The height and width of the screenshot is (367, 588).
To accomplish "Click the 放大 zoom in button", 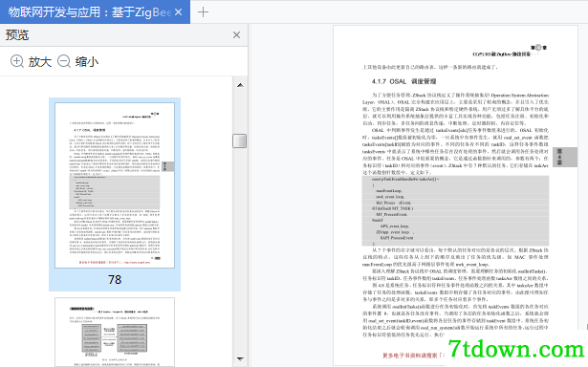I will tap(31, 61).
